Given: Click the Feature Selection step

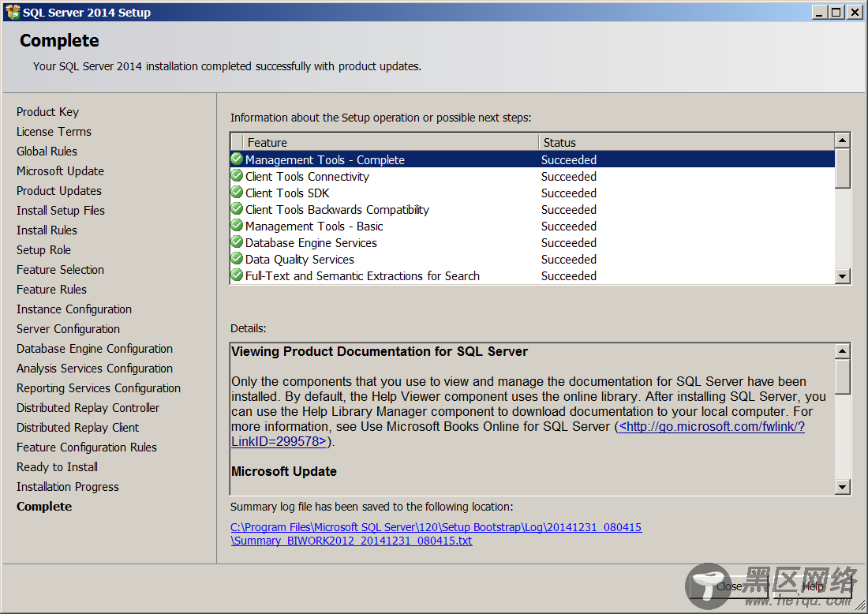Looking at the screenshot, I should tap(60, 270).
